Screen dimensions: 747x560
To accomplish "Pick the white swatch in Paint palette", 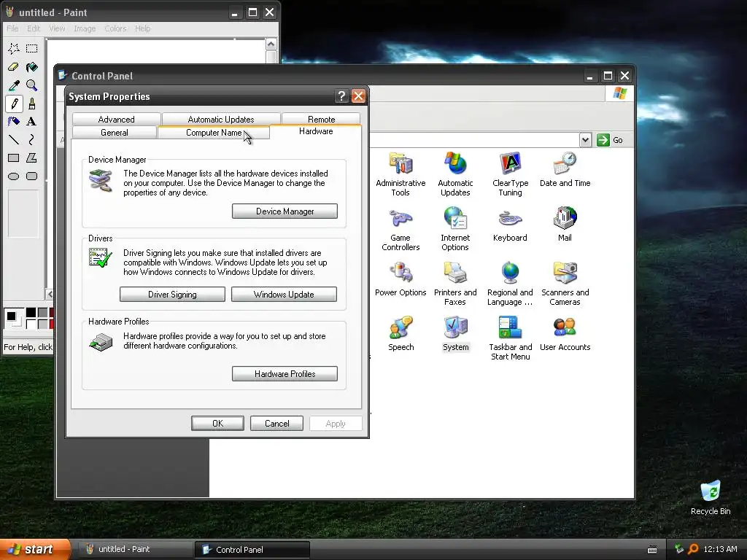I will pyautogui.click(x=31, y=324).
